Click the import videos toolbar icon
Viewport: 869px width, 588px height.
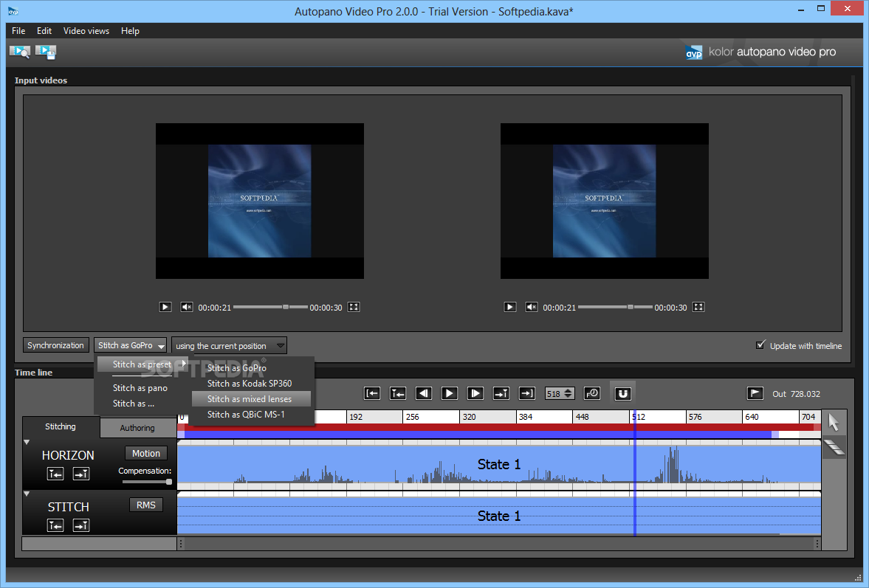coord(19,52)
